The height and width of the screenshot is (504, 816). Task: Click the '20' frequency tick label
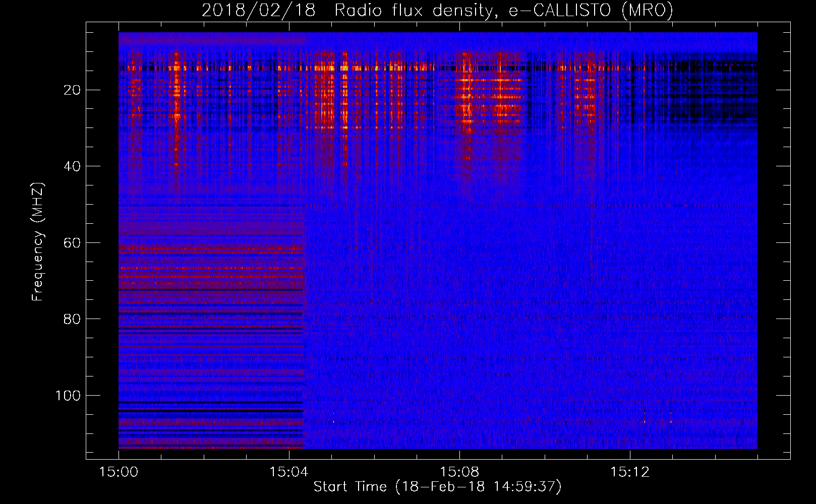click(72, 90)
